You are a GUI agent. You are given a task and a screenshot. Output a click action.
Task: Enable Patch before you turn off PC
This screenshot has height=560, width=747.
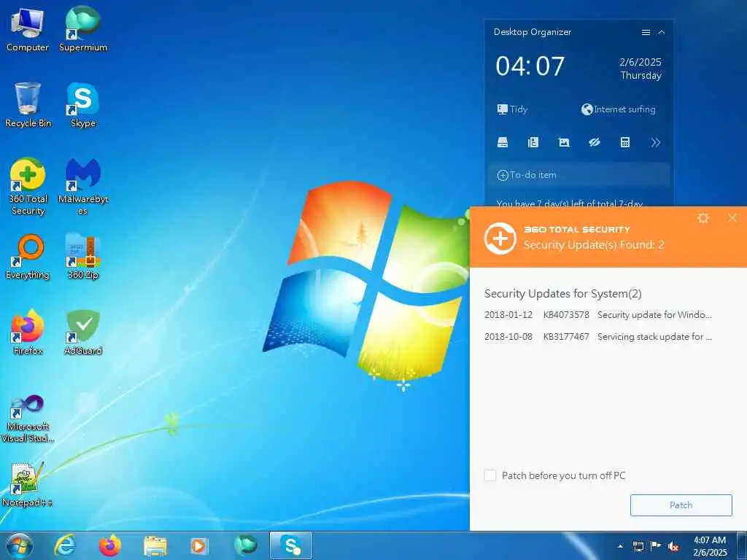click(x=490, y=475)
